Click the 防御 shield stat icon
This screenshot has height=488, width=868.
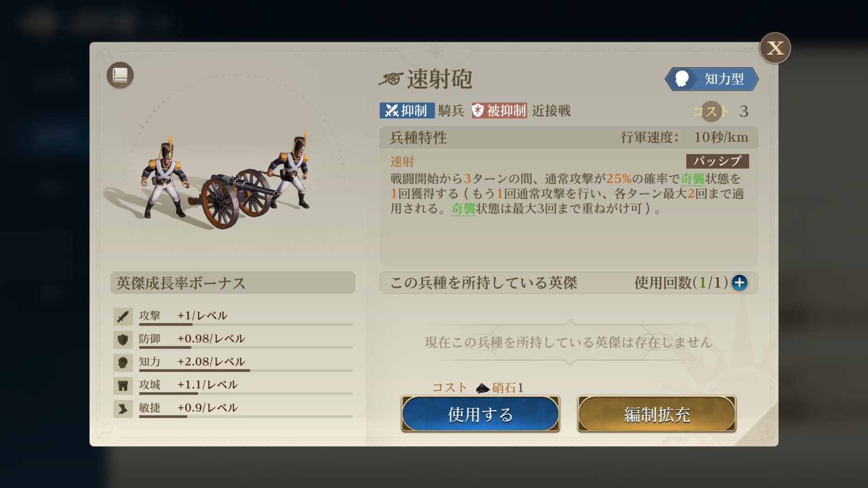tap(123, 339)
